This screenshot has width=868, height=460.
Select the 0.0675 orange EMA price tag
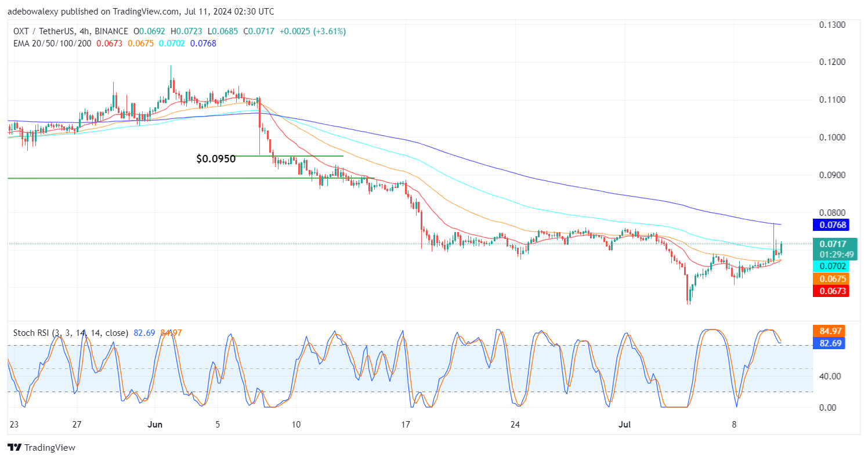point(832,279)
